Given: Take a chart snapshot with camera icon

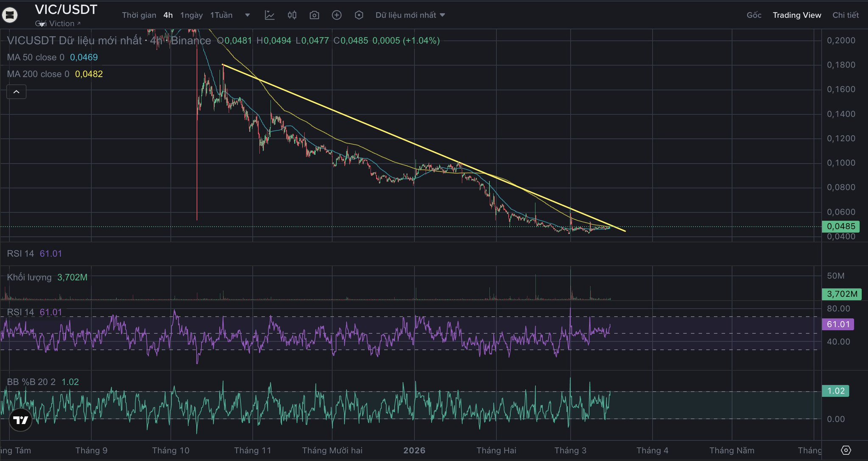Looking at the screenshot, I should (x=314, y=15).
